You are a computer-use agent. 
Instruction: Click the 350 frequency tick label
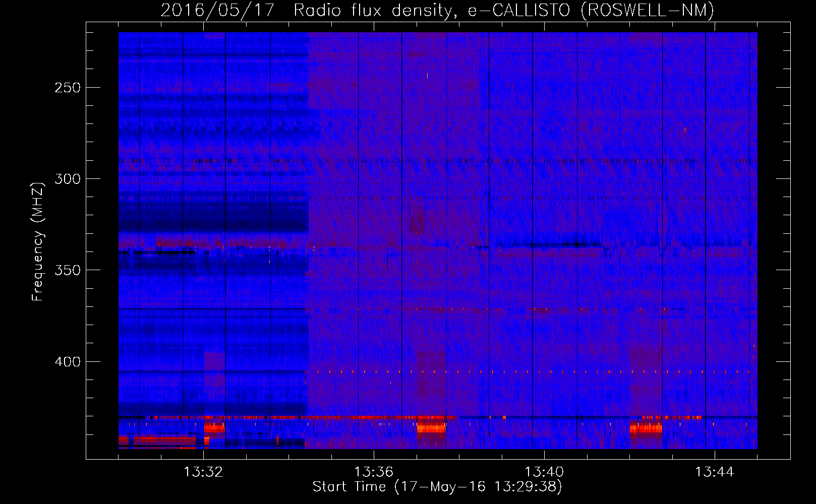[68, 270]
